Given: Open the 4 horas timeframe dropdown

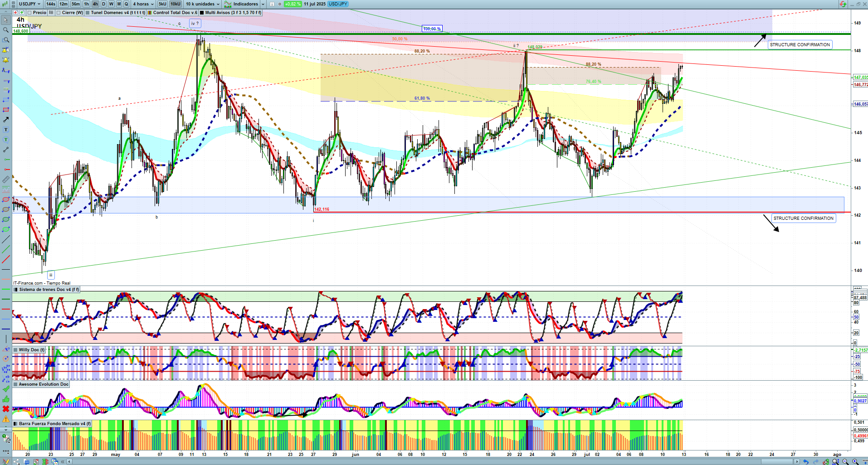Looking at the screenshot, I should pyautogui.click(x=143, y=4).
